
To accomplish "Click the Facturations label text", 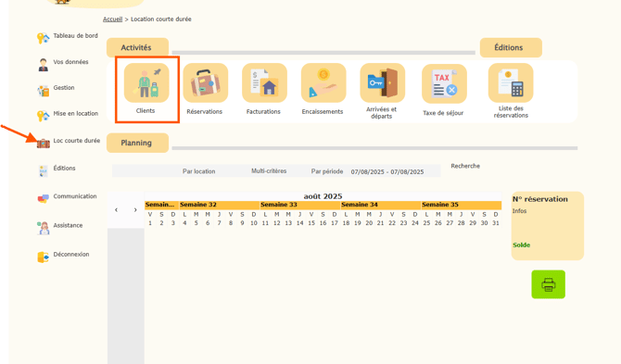I will point(263,111).
